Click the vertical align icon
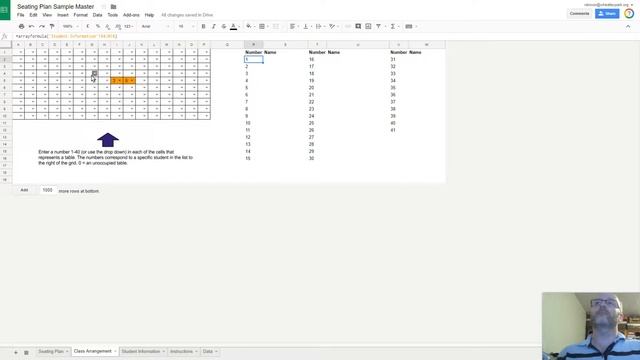 pos(306,26)
